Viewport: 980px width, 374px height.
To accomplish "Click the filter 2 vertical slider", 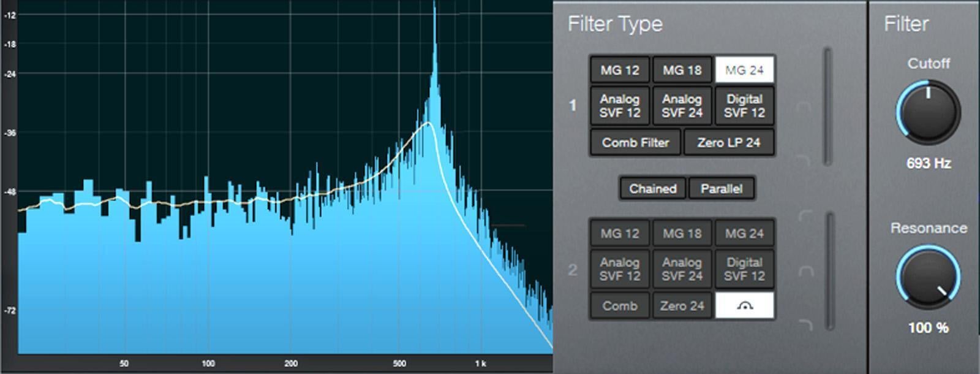I will 829,270.
